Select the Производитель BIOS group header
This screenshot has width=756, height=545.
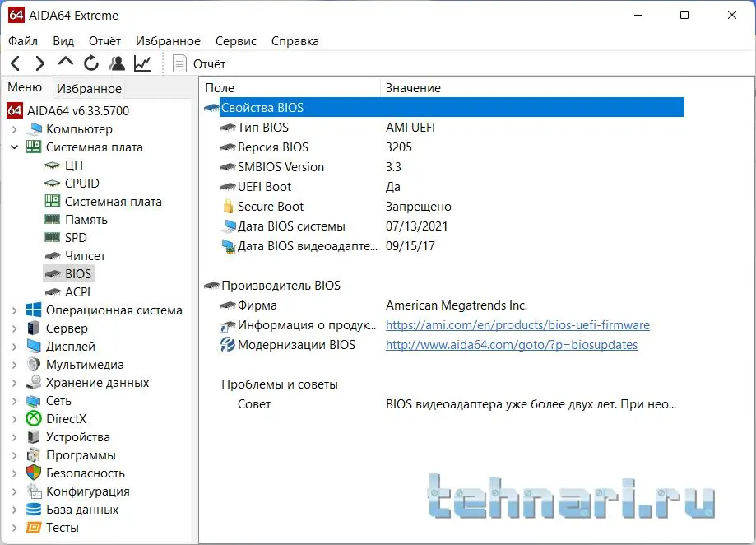click(x=281, y=286)
